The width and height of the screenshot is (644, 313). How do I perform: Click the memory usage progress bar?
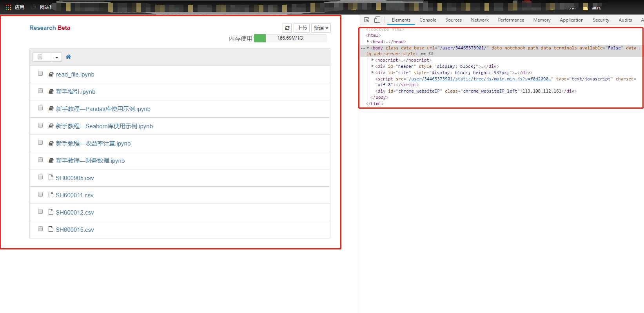[290, 38]
